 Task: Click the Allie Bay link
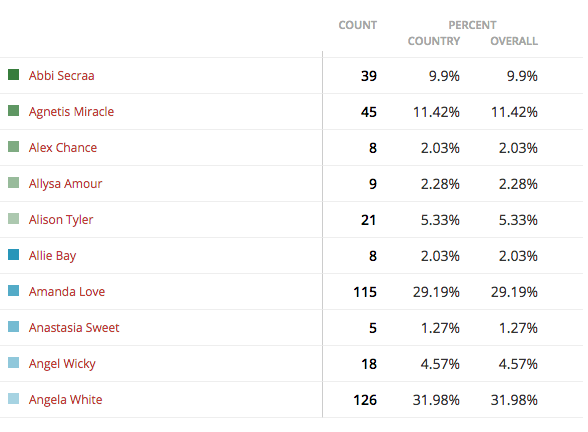coord(52,256)
